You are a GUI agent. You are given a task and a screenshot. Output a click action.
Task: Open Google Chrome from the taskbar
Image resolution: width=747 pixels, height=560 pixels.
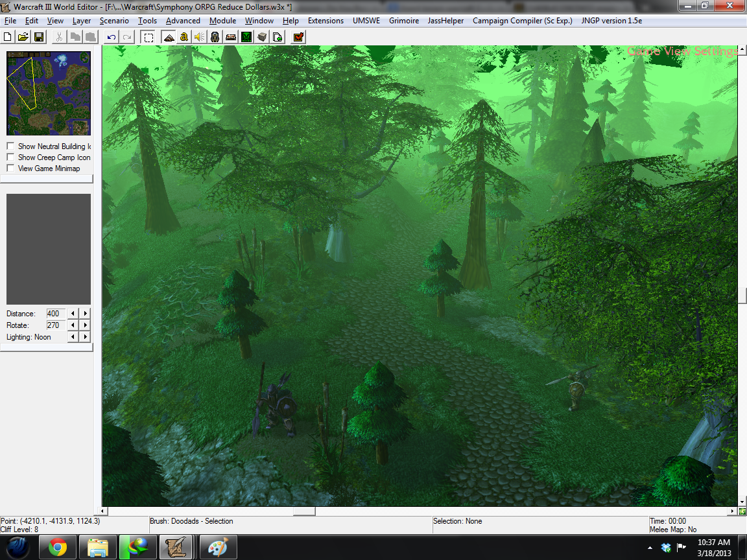pos(57,547)
